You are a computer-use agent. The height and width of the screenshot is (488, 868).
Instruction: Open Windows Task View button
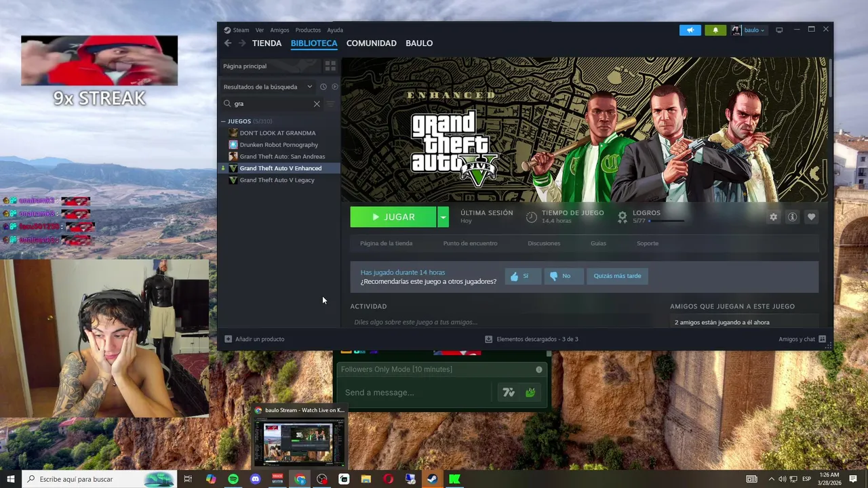click(188, 479)
